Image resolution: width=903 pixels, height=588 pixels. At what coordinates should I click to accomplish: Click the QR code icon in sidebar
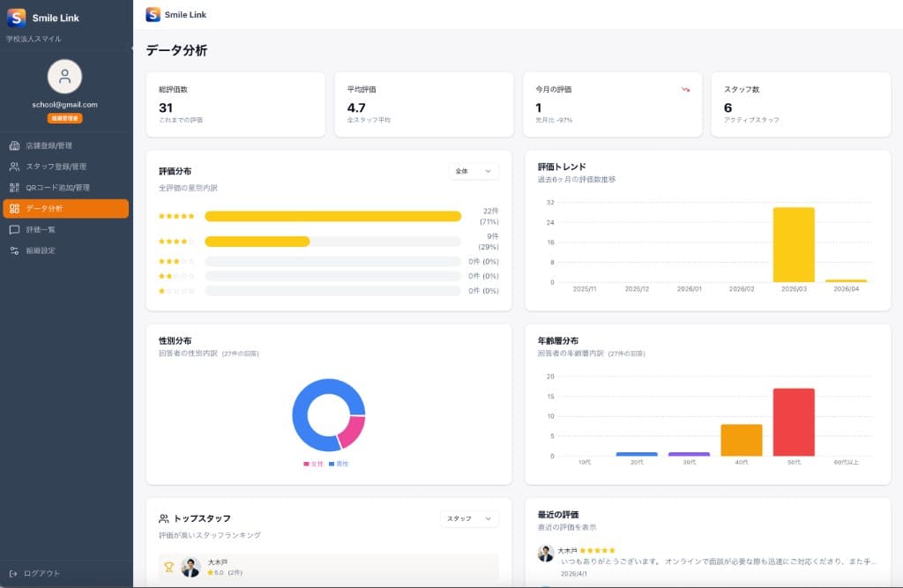click(x=14, y=188)
